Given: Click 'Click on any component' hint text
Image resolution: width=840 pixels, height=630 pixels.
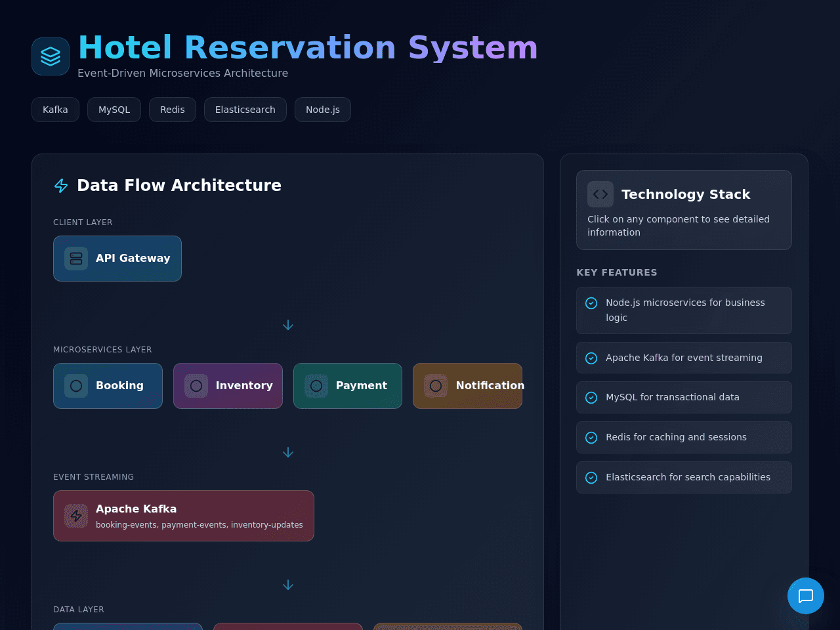Looking at the screenshot, I should tap(679, 226).
